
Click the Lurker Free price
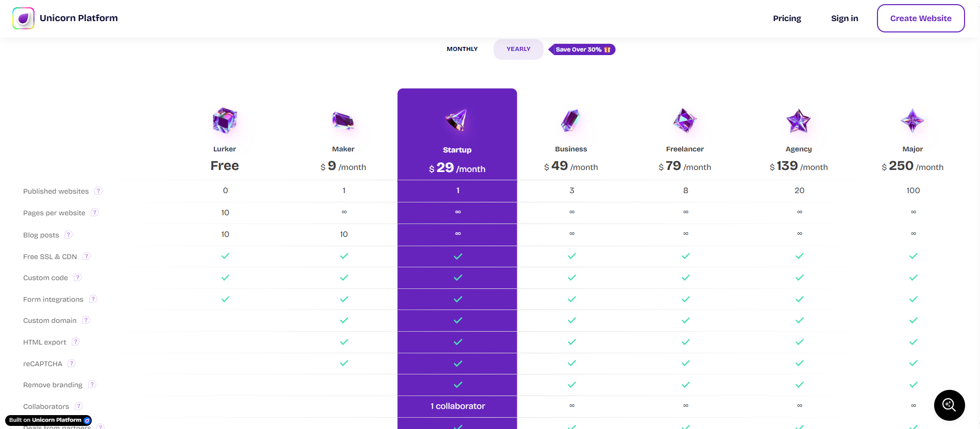pos(225,166)
